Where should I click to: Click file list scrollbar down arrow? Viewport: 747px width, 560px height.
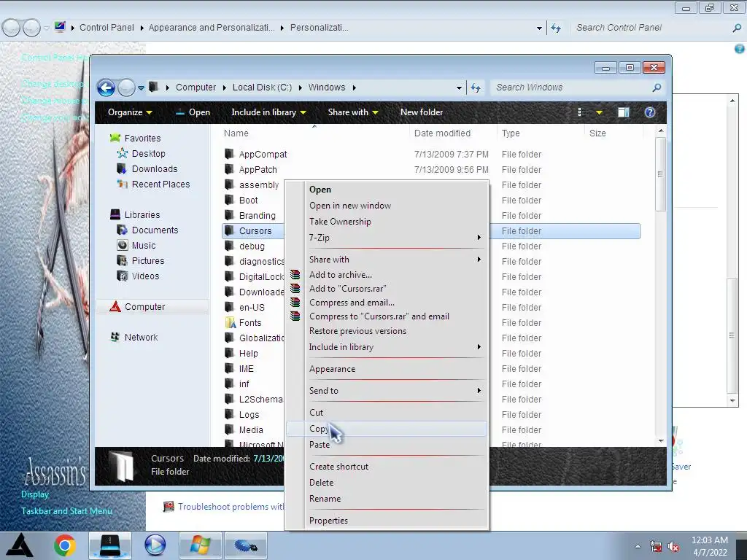click(661, 441)
